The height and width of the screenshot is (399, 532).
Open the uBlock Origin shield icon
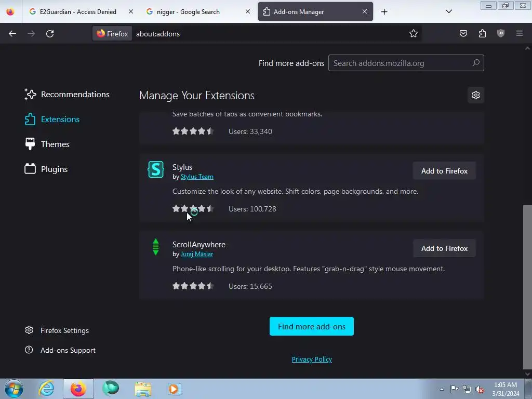pos(501,34)
